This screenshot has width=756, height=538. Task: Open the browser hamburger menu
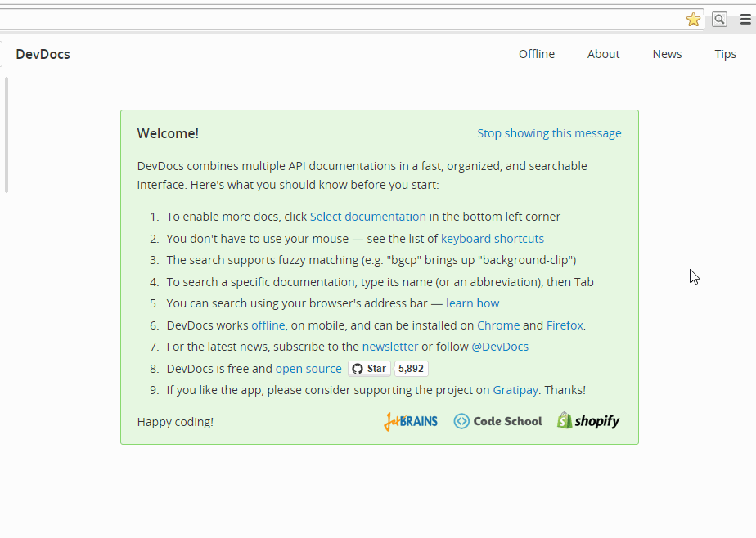point(745,20)
